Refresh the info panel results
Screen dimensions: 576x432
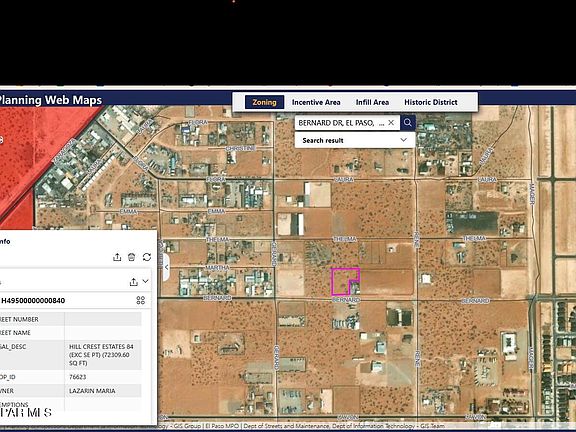147,257
